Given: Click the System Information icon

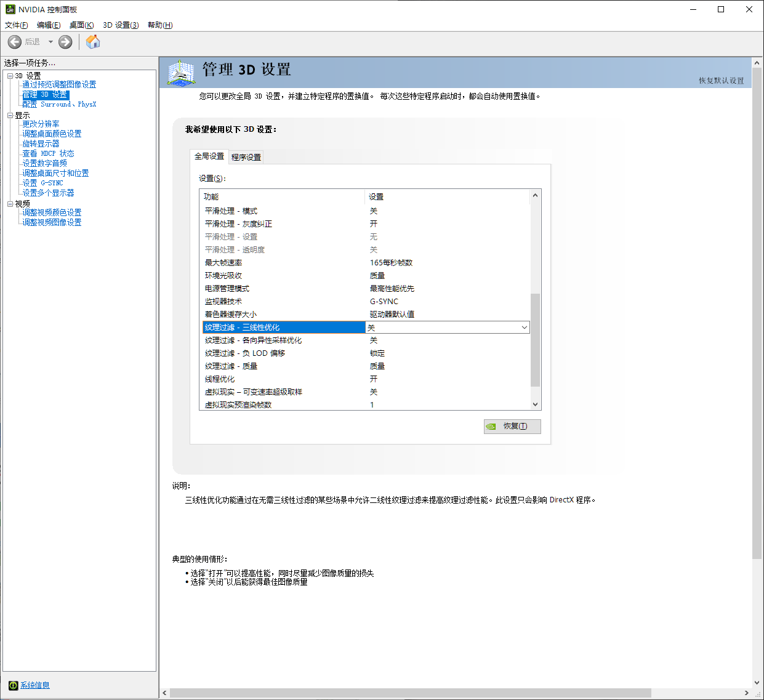Looking at the screenshot, I should pyautogui.click(x=13, y=685).
